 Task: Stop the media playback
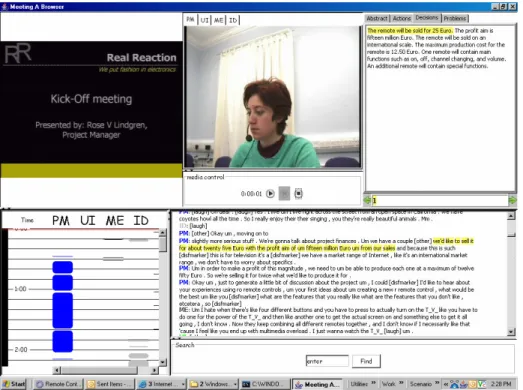click(299, 193)
